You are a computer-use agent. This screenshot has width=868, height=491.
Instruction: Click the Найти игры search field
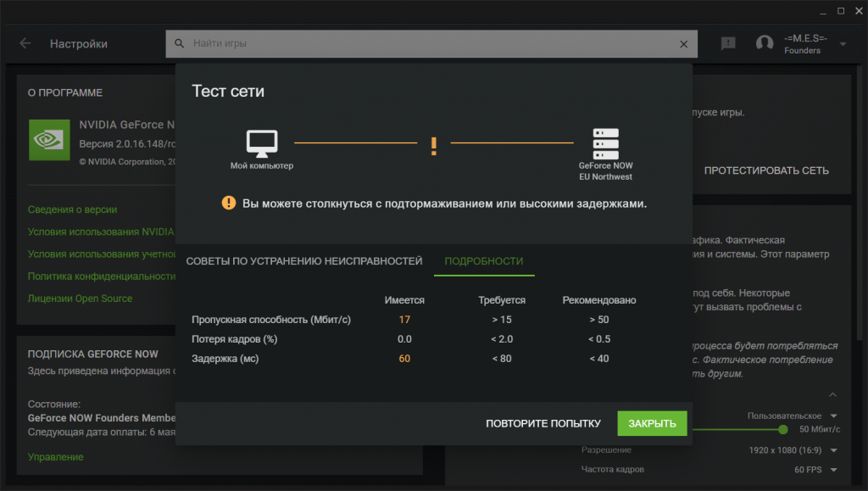(x=432, y=43)
